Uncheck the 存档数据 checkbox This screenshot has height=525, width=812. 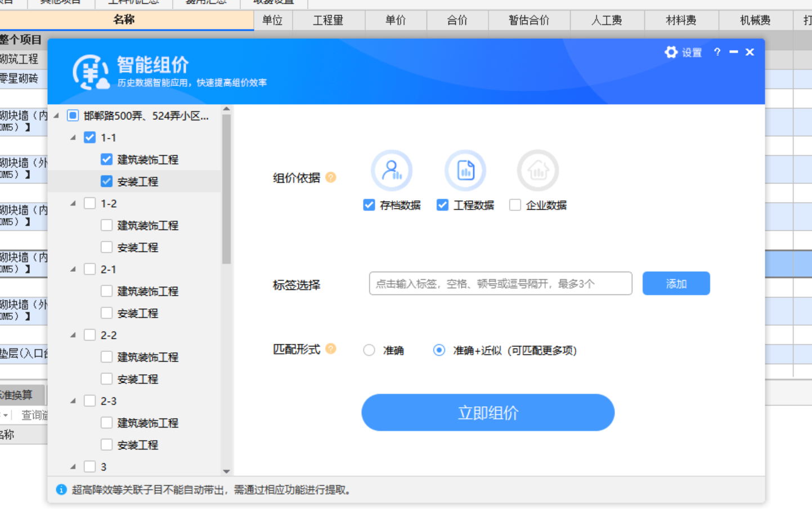click(369, 205)
